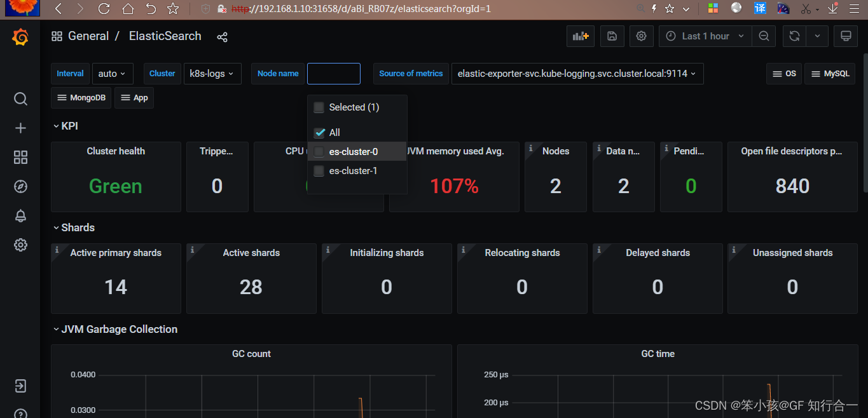Image resolution: width=868 pixels, height=418 pixels.
Task: Open the App dashboard link
Action: (x=134, y=98)
